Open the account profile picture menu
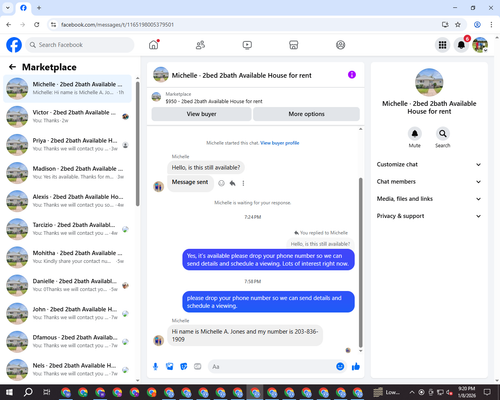 click(480, 45)
